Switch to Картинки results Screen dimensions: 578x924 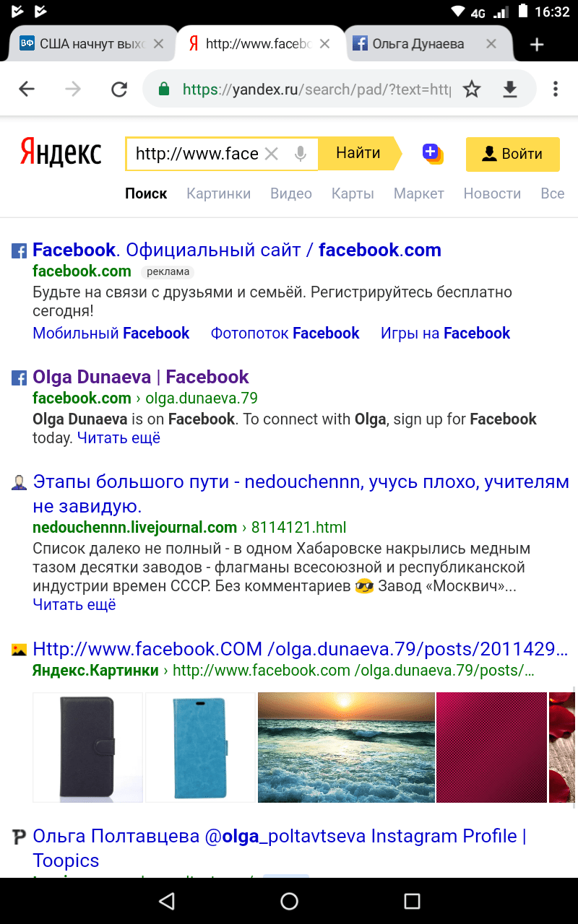tap(218, 193)
